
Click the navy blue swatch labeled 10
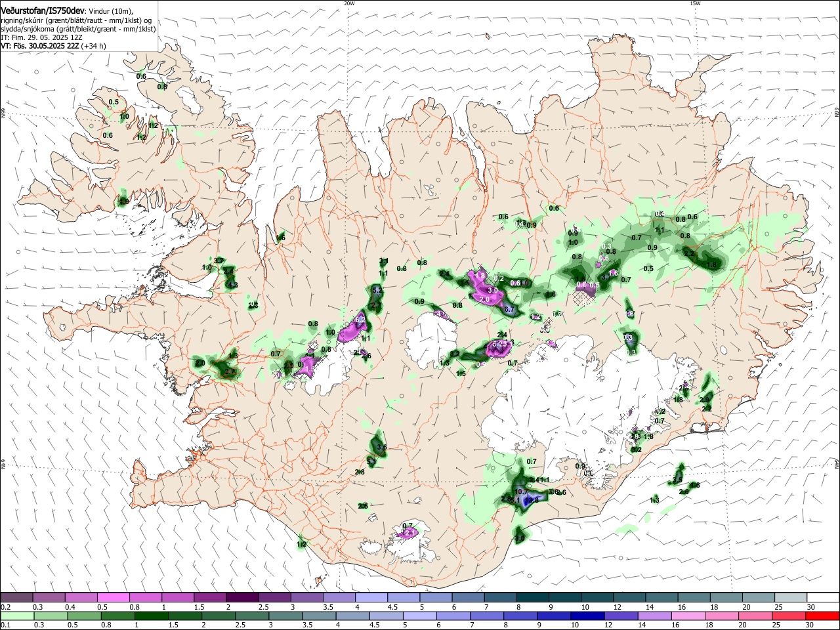point(587,616)
